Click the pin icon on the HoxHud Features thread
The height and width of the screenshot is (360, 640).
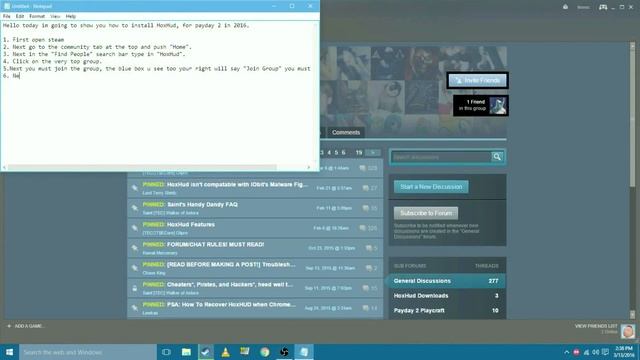tap(134, 228)
